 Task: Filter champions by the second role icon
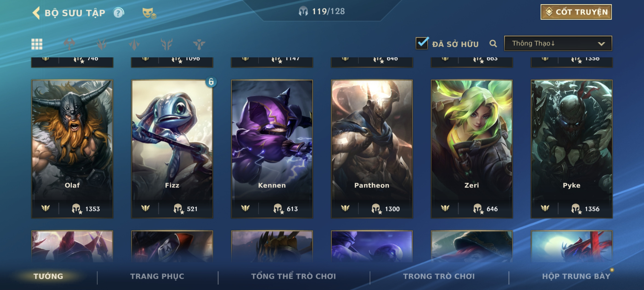[102, 44]
